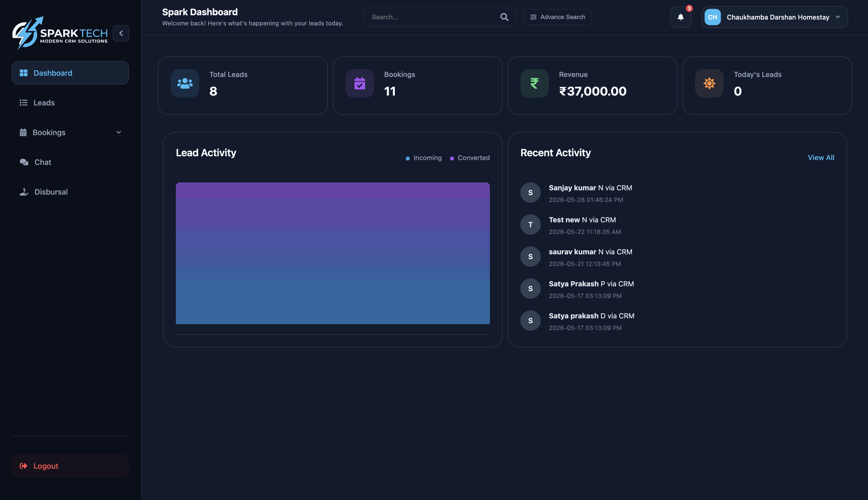Click the Logout button
868x500 pixels.
70,466
